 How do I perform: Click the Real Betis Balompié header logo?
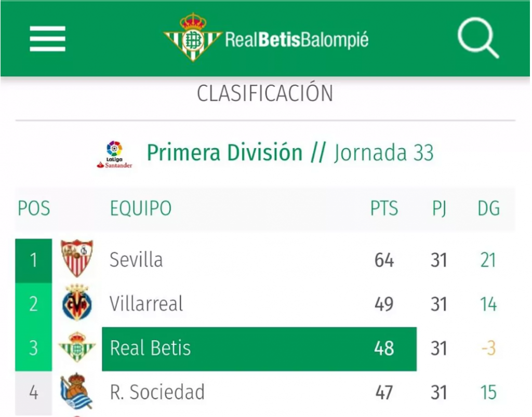265,37
